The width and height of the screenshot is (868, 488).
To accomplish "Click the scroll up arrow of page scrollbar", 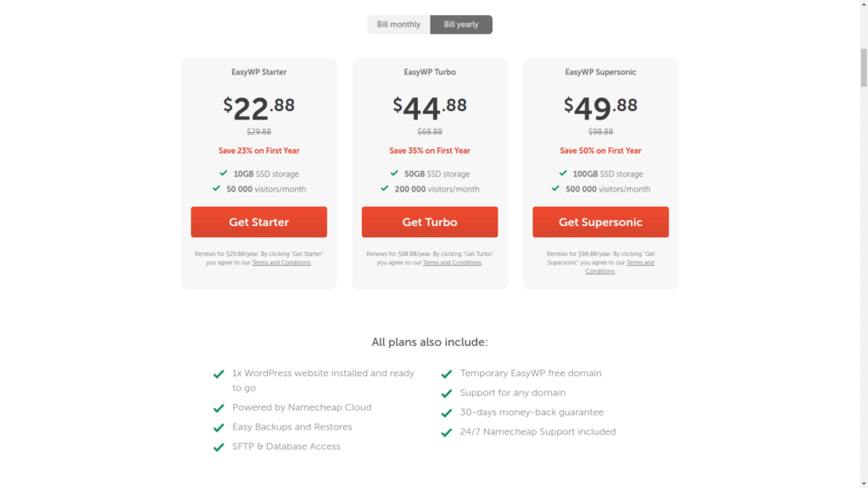I will pyautogui.click(x=863, y=4).
